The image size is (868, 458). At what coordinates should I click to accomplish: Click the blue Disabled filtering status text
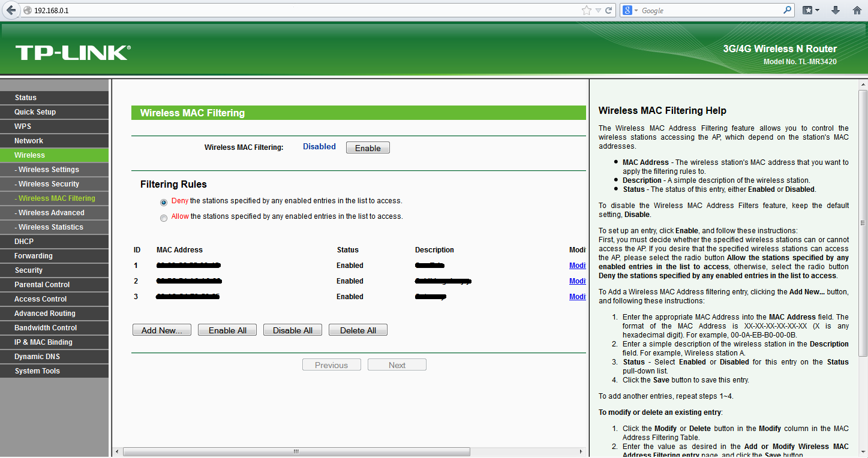tap(319, 147)
